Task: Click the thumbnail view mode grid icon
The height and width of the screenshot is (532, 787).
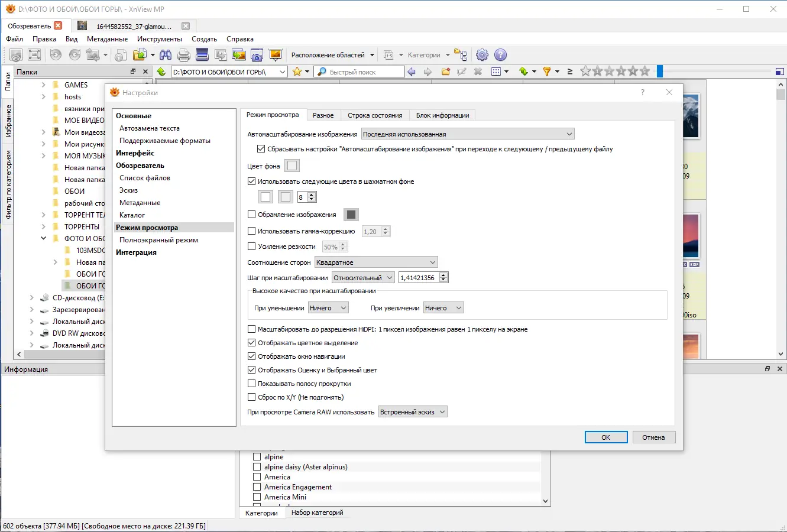Action: pos(496,72)
